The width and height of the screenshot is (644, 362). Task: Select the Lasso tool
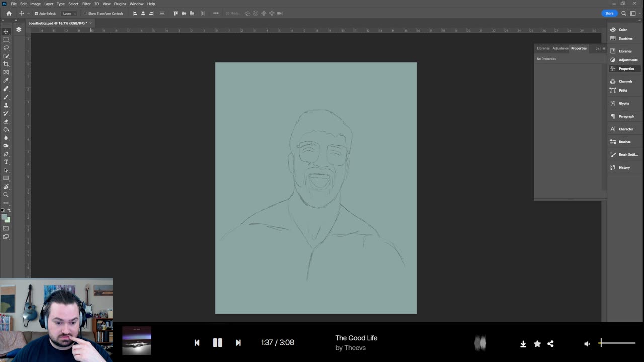coord(6,48)
